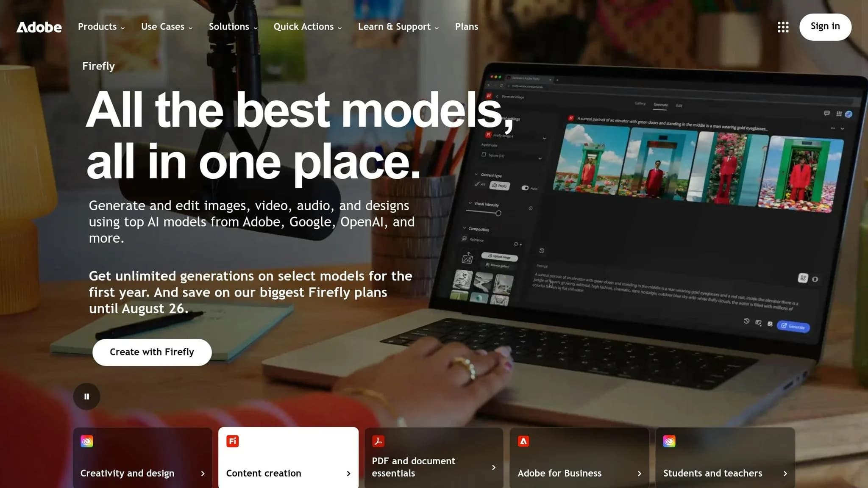Select the Content creation card
The image size is (868, 488).
(x=288, y=457)
